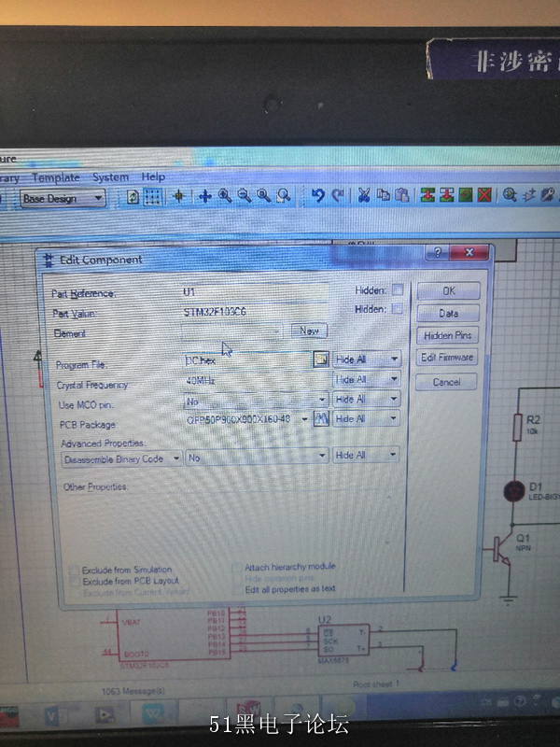560x747 pixels.
Task: Toggle Hidden checkbox for Part Reference
Action: click(398, 289)
